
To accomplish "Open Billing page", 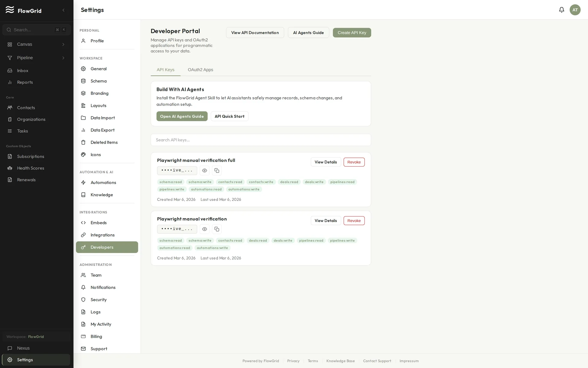I will click(107, 336).
